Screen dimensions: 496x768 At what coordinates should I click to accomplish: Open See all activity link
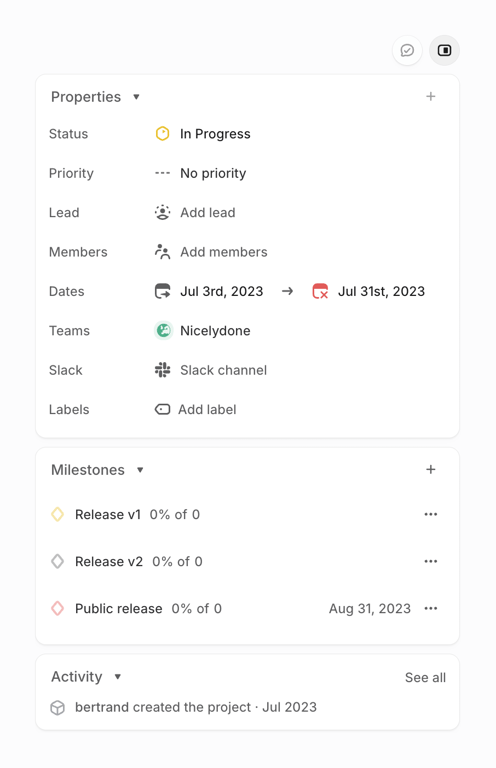point(425,677)
